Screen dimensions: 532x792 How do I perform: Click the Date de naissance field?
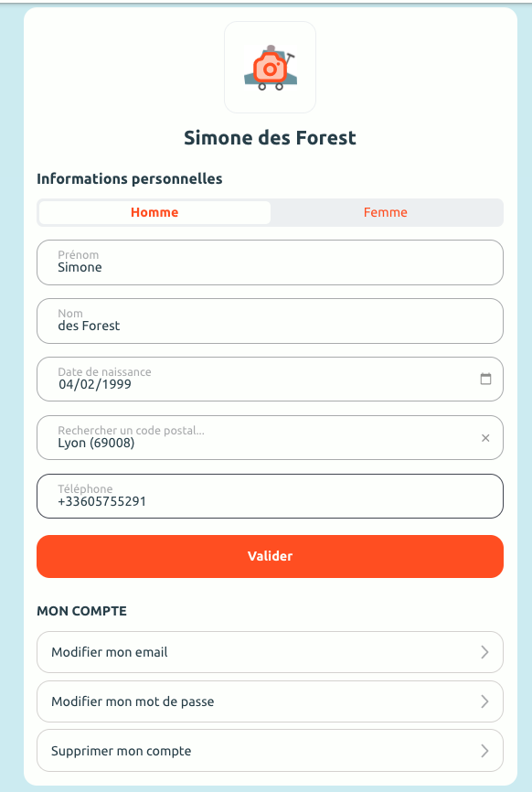pyautogui.click(x=270, y=380)
